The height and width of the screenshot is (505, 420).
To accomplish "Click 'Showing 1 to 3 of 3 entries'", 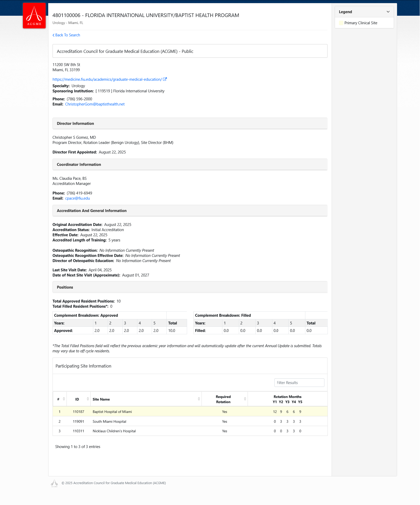I will [78, 447].
